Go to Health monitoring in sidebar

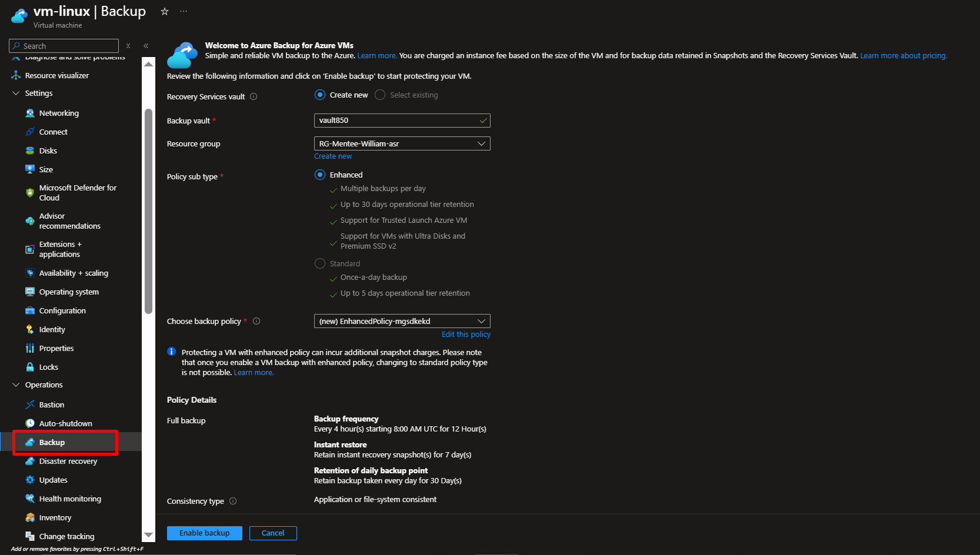(x=70, y=499)
